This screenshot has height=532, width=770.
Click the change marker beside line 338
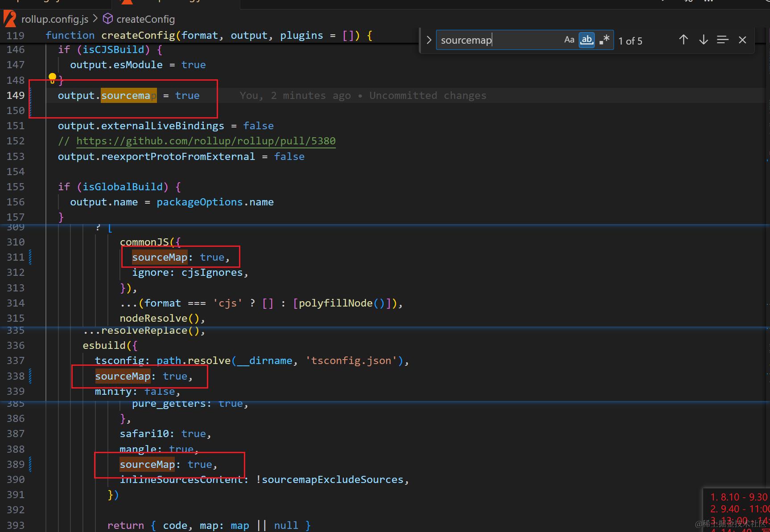[30, 376]
